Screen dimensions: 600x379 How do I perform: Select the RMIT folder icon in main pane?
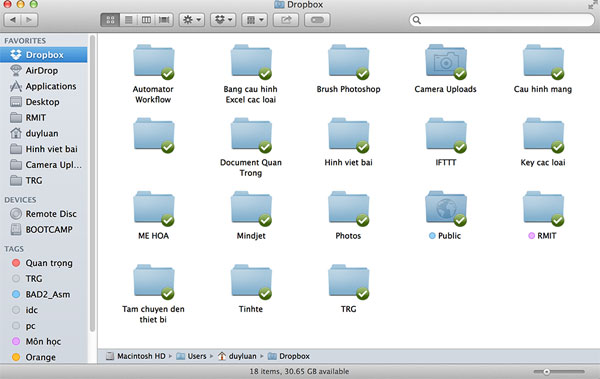pos(543,209)
